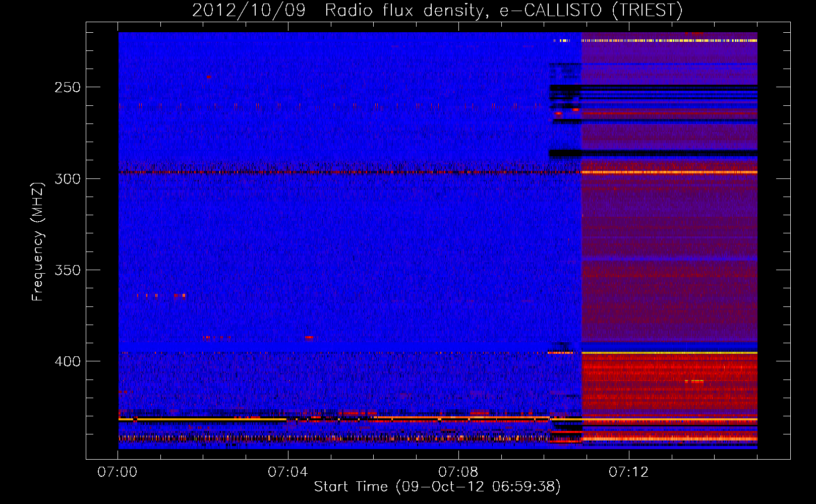
Task: Click the 07:00 time tick label
Action: click(x=118, y=472)
